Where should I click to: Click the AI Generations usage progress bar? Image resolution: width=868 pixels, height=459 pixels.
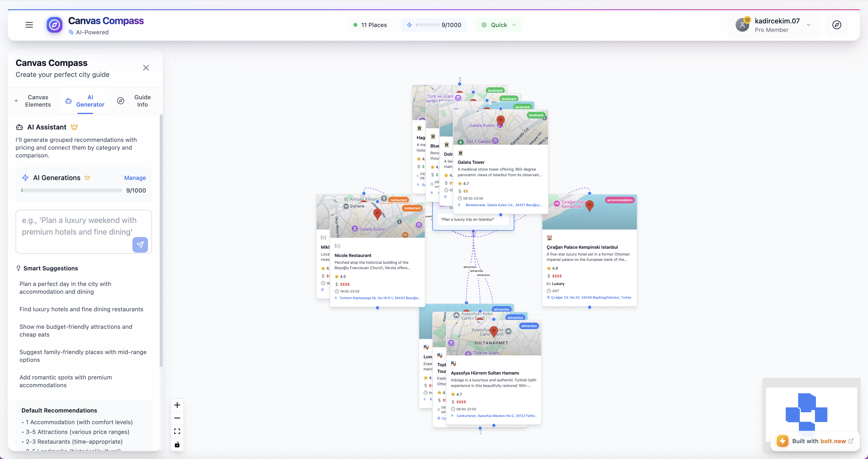pyautogui.click(x=72, y=190)
